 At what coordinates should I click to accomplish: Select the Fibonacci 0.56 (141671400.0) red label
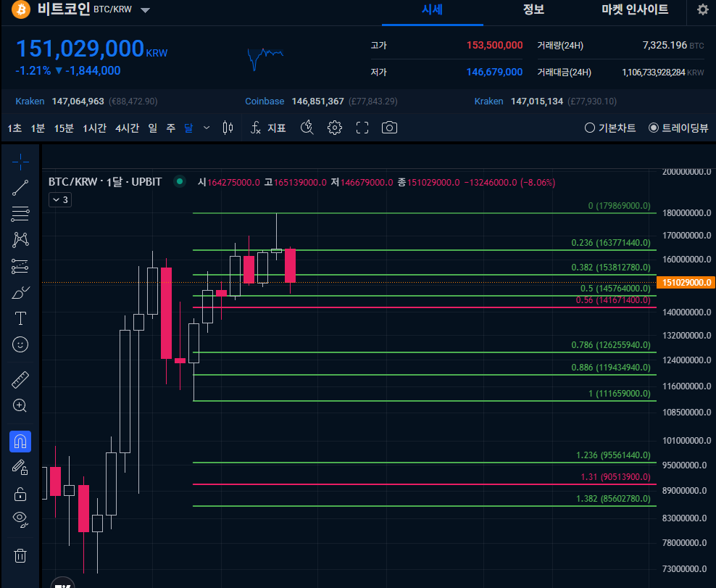click(613, 300)
